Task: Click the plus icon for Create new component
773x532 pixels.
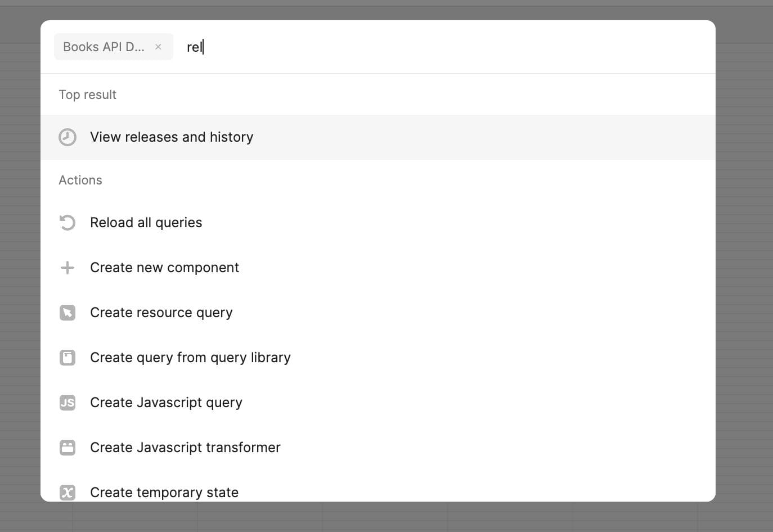Action: coord(68,268)
